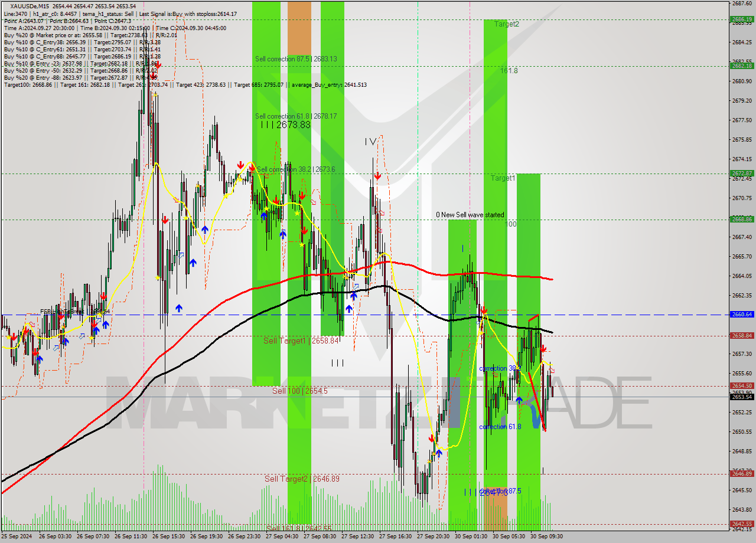
Task: Click the red sell arrow at the far left candles
Action: point(14,338)
